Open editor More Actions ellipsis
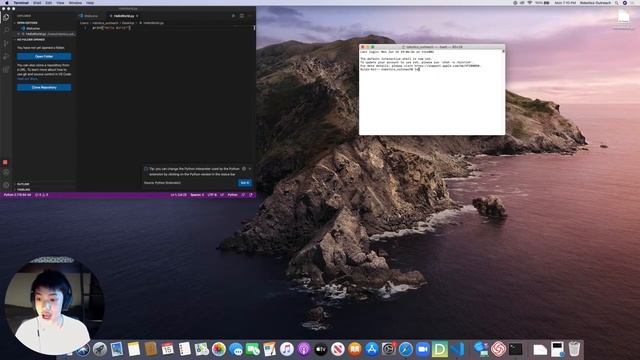 [x=249, y=16]
